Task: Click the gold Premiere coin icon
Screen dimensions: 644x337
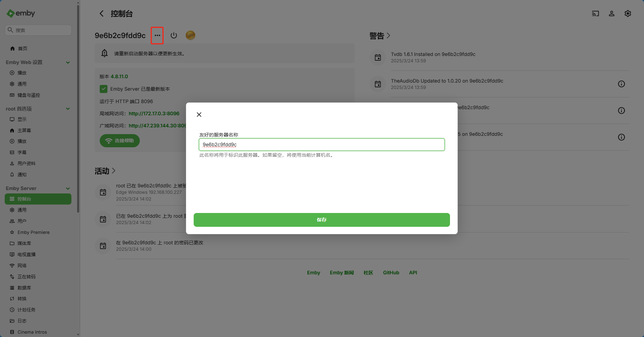Action: (190, 35)
